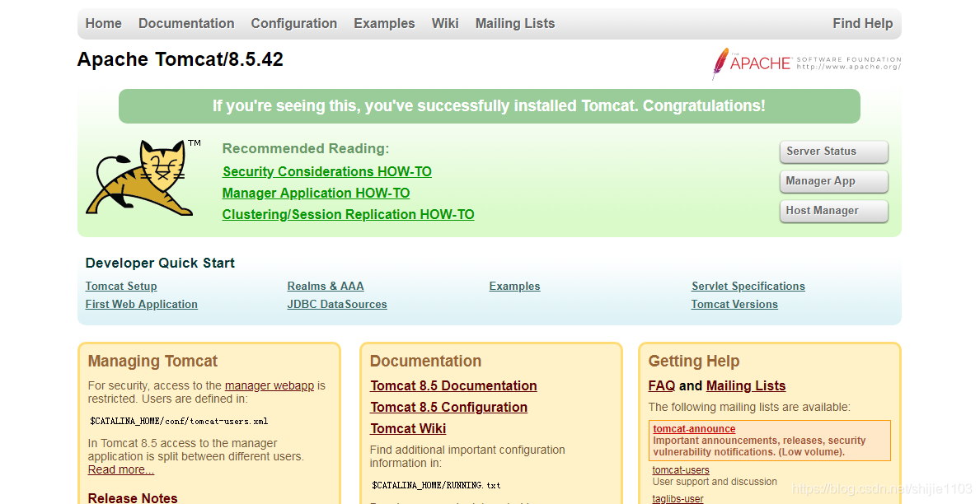
Task: Open Clustering/Session Replication HOW-TO link
Action: [x=348, y=214]
